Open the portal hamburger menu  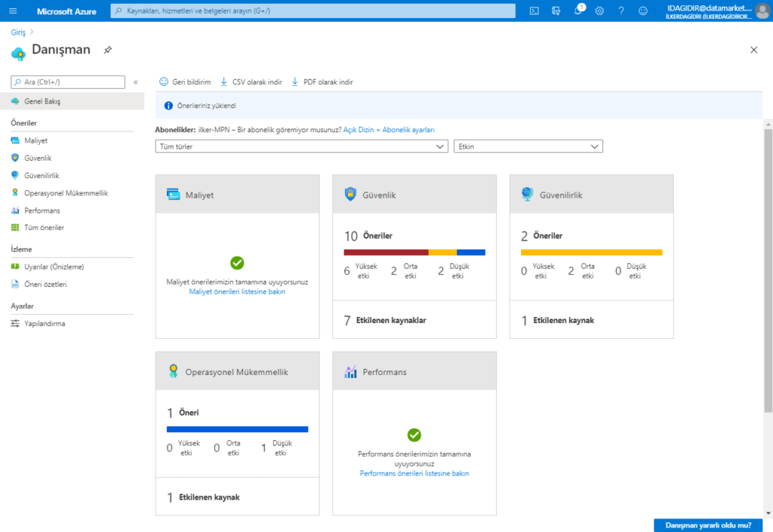13,11
